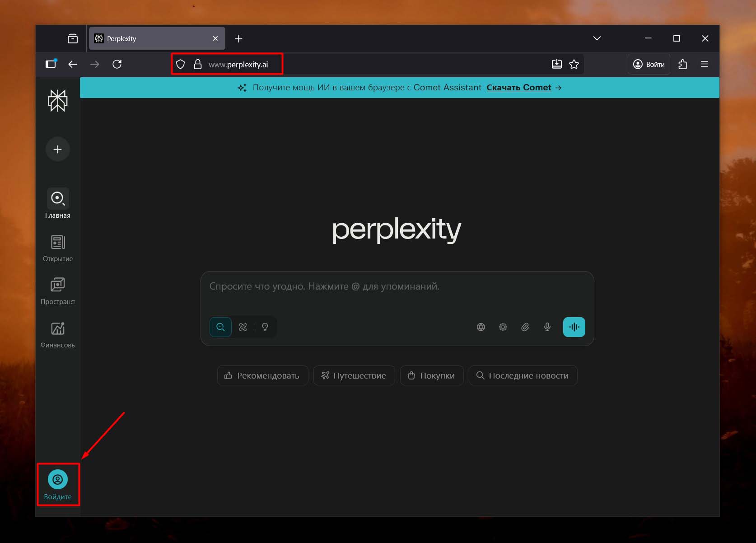Click the Войдите sign-in button in the sidebar

click(x=58, y=484)
